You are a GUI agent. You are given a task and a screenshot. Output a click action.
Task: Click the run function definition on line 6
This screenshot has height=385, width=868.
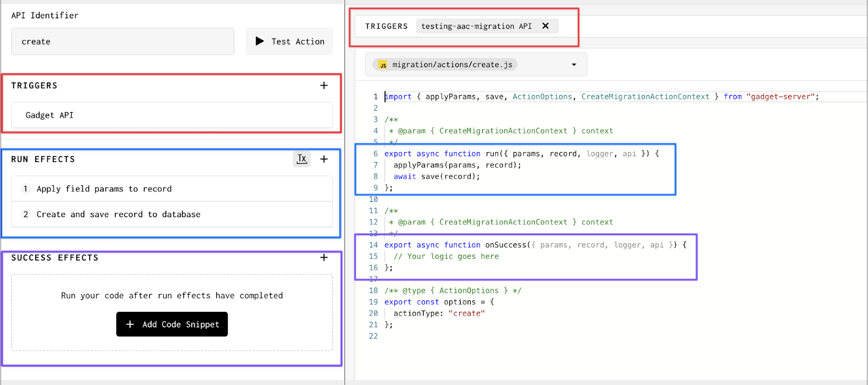pos(522,153)
